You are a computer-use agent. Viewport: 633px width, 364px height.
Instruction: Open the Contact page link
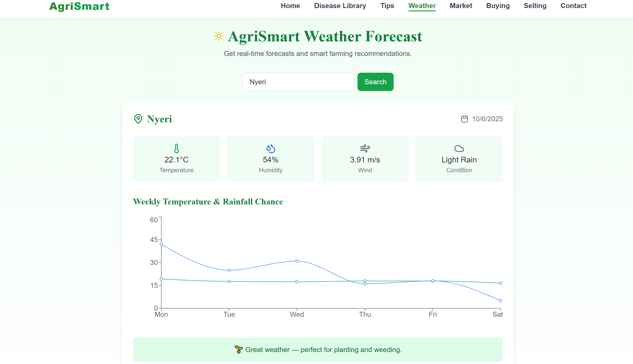pos(573,6)
